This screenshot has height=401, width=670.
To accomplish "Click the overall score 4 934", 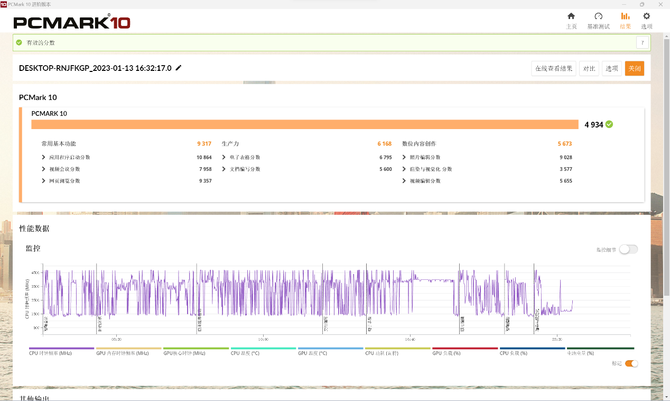I will click(594, 124).
